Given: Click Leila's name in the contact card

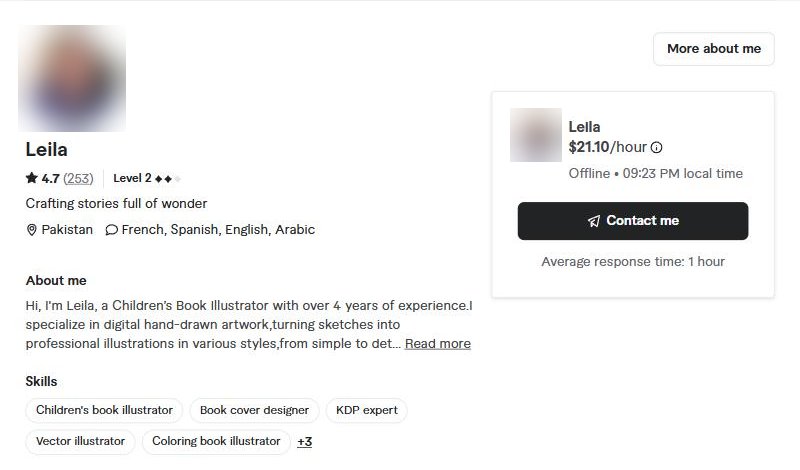Looking at the screenshot, I should [x=584, y=127].
